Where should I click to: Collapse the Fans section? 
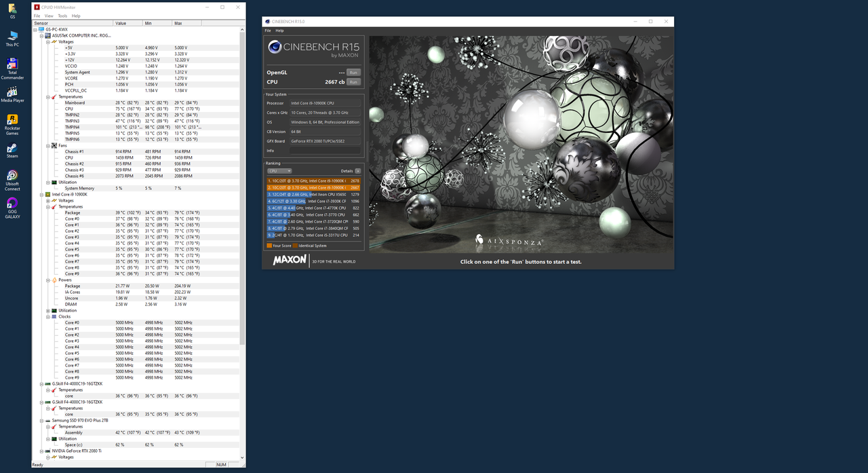click(47, 145)
